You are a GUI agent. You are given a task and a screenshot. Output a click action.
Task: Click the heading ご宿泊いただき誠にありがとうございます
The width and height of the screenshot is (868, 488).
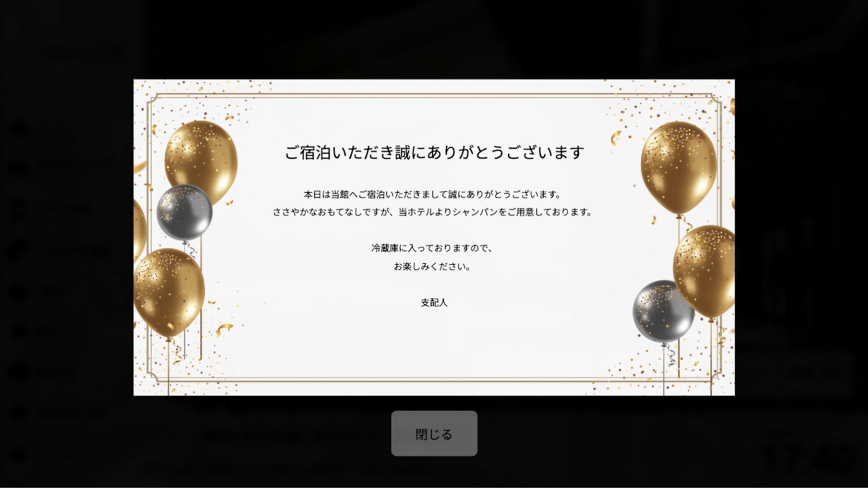pos(434,152)
